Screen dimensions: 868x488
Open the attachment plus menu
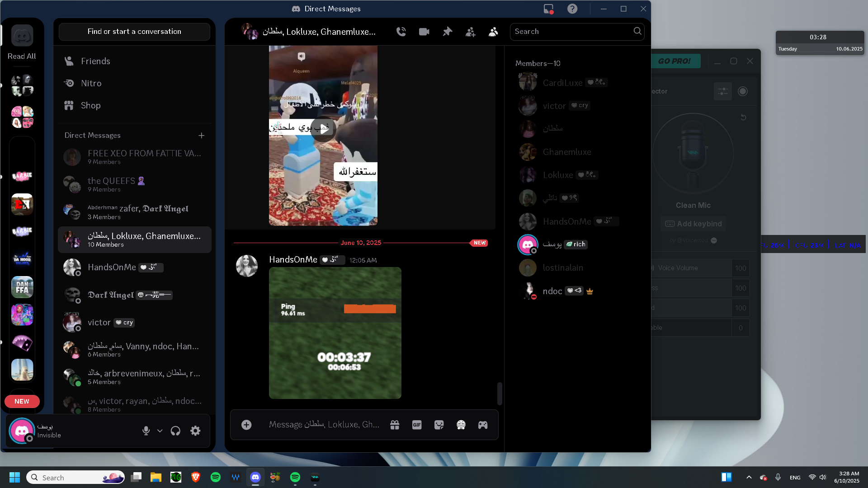[x=246, y=425]
